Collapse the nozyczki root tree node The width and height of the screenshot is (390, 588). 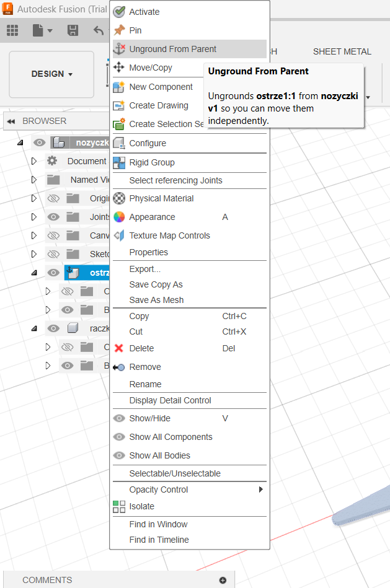pos(20,143)
